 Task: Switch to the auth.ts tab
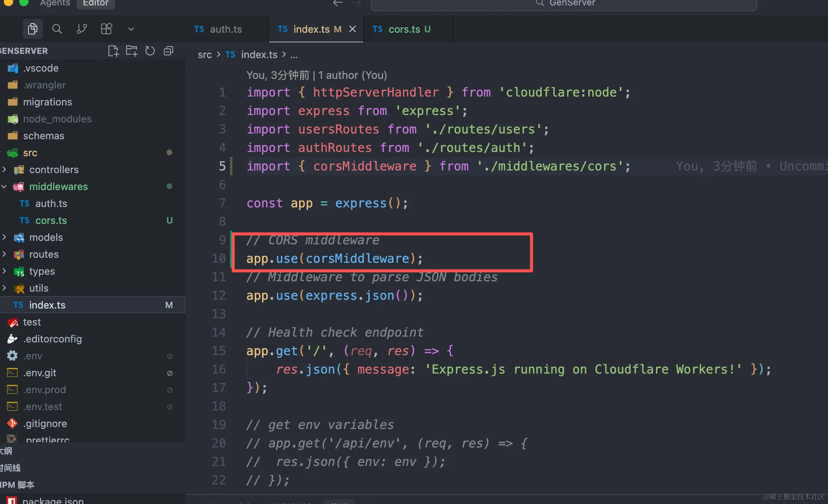(x=225, y=29)
